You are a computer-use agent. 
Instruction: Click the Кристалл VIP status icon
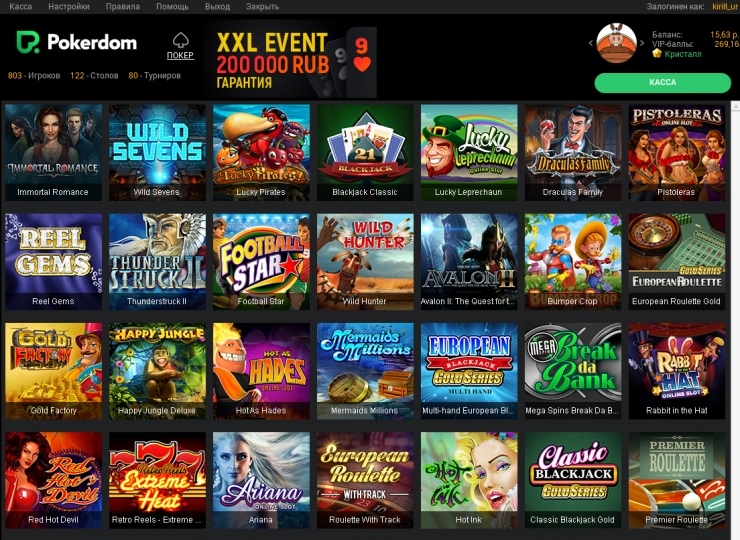point(657,54)
